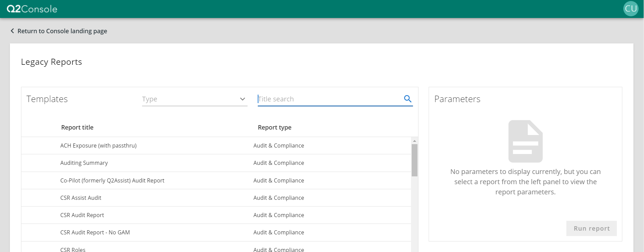
Task: Return to Console landing page link
Action: point(62,31)
